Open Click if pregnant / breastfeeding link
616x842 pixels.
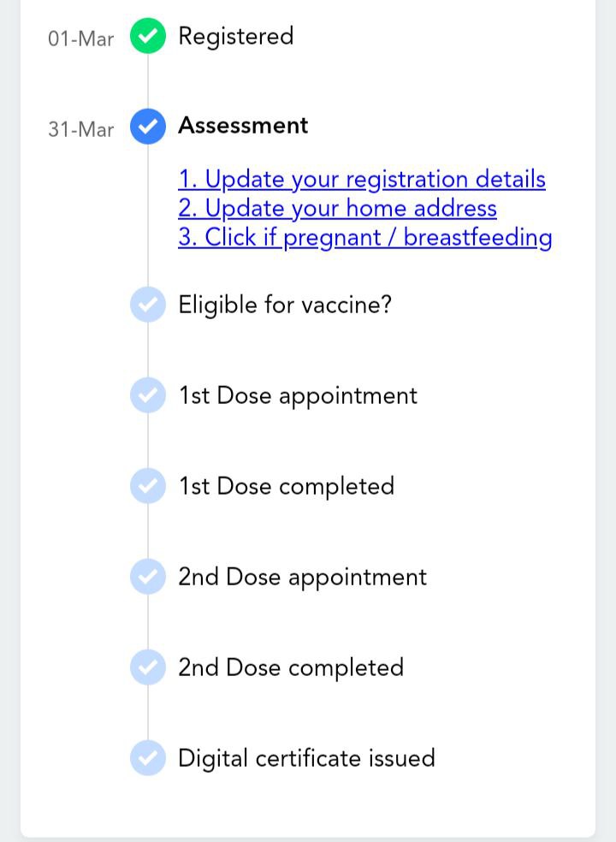pos(365,237)
